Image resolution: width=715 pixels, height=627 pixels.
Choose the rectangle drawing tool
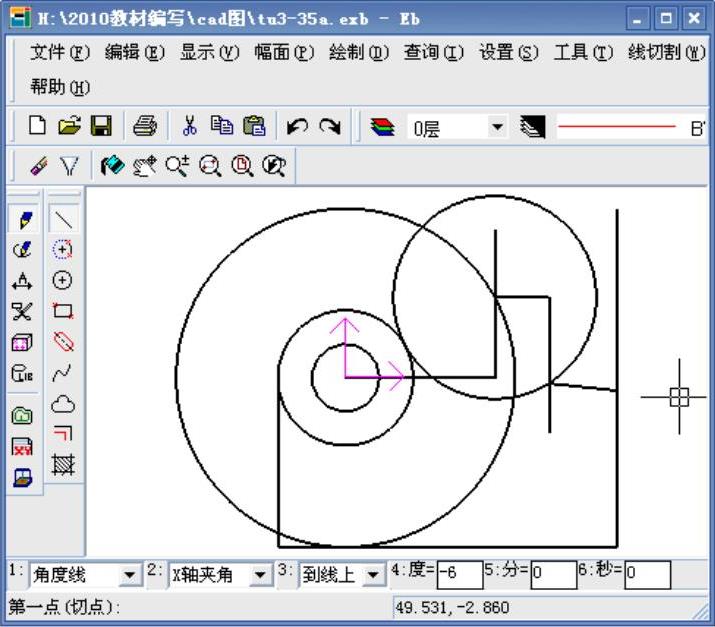pyautogui.click(x=63, y=311)
